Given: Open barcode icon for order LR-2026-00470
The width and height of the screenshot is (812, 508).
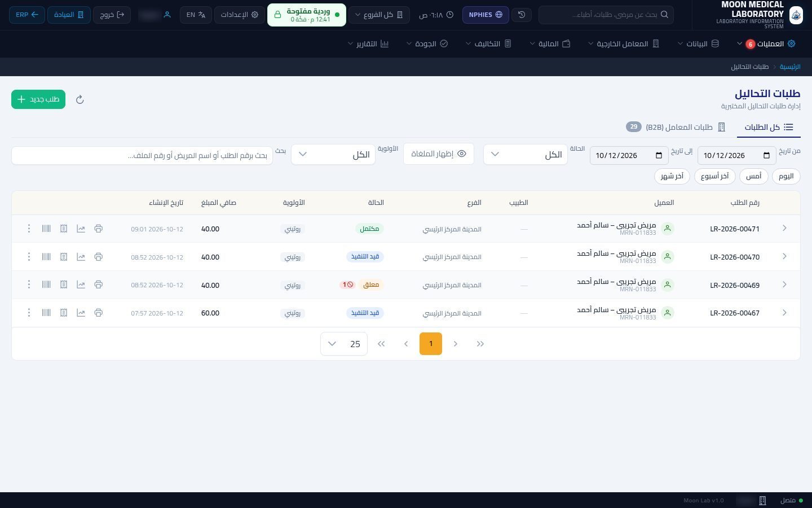Looking at the screenshot, I should coord(46,257).
